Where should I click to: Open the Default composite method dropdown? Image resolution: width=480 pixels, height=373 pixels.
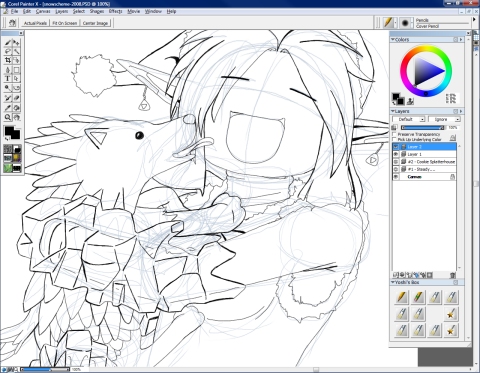pyautogui.click(x=409, y=119)
